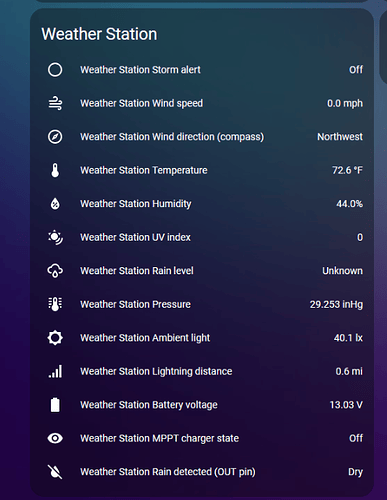This screenshot has width=387, height=500.
Task: Click the '44.0%' humidity value
Action: pyautogui.click(x=349, y=204)
